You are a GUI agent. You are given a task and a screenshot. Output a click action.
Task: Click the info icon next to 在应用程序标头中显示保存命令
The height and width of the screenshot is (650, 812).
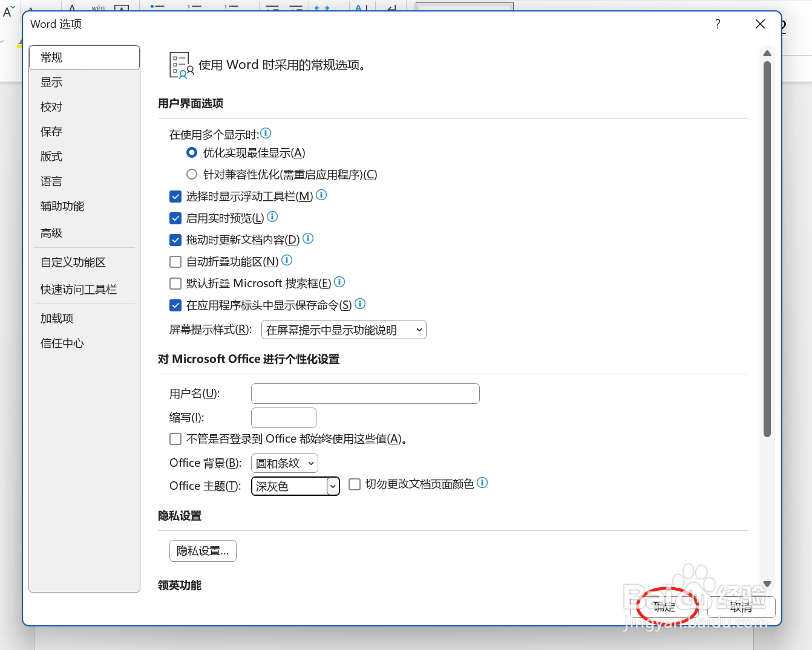360,304
